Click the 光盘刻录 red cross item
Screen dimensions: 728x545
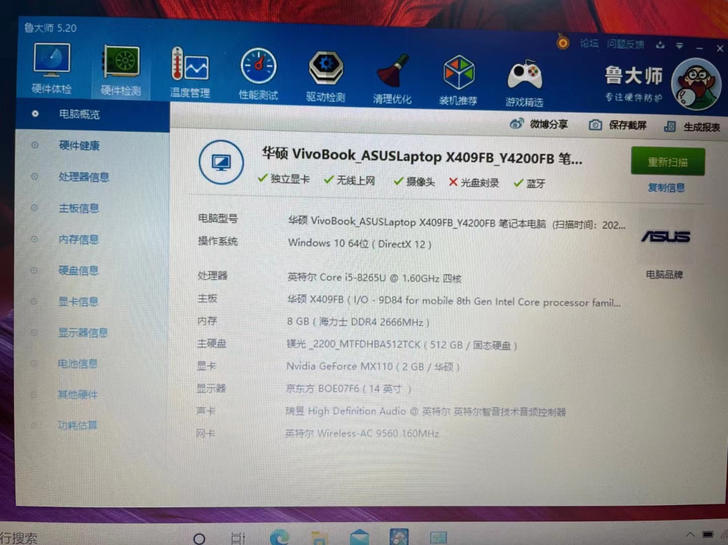click(474, 182)
